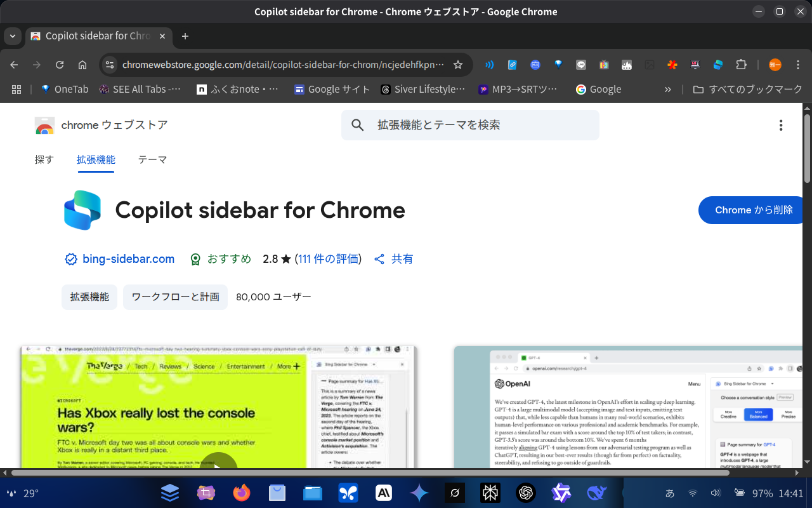This screenshot has height=508, width=812.
Task: Close the Copilot sidebar browser tab
Action: (162, 36)
